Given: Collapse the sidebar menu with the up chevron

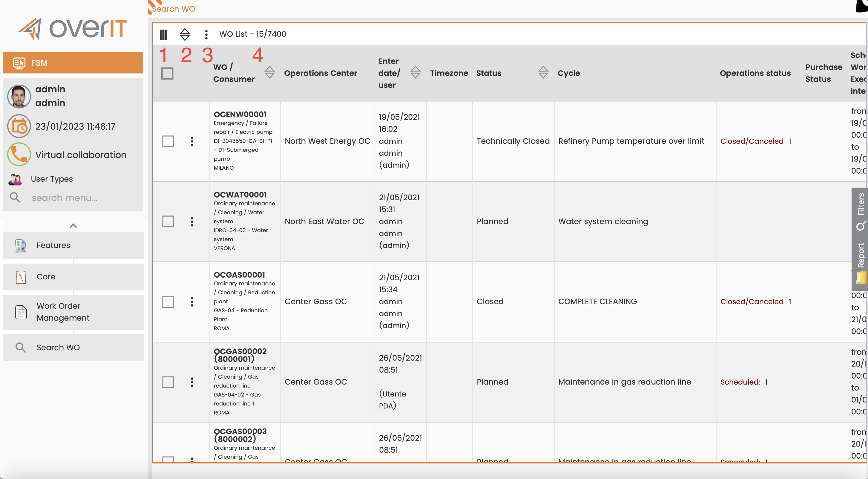Looking at the screenshot, I should (73, 226).
